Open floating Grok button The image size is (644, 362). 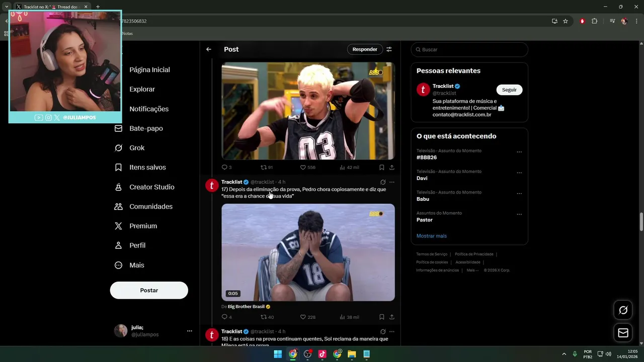click(x=623, y=310)
